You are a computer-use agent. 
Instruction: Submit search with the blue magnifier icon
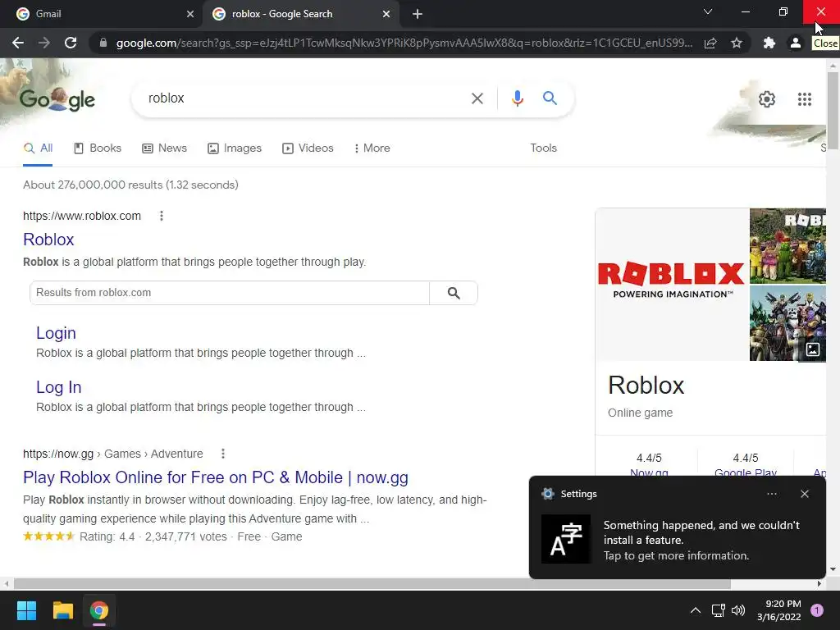tap(550, 98)
